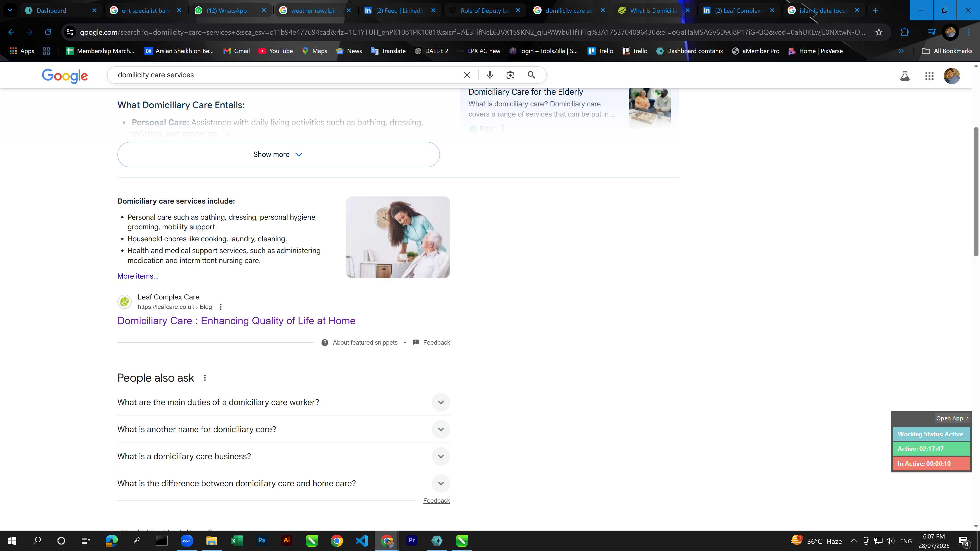Click the More items... link
Image resolution: width=980 pixels, height=551 pixels.
pyautogui.click(x=138, y=276)
